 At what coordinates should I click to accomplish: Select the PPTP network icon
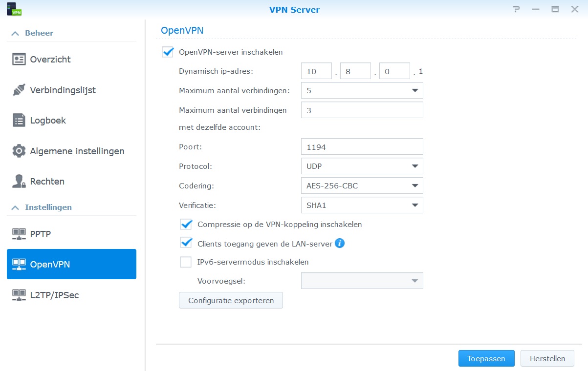coord(19,234)
